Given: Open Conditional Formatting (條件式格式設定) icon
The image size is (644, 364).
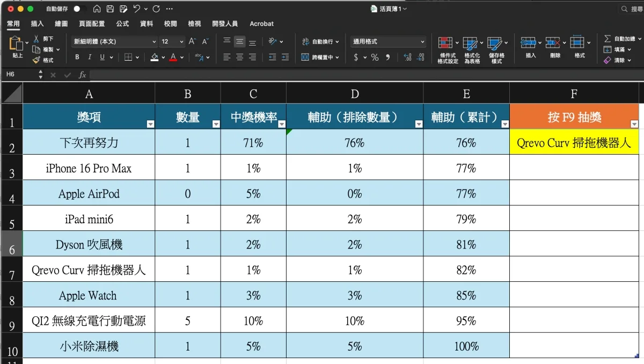Looking at the screenshot, I should click(445, 44).
